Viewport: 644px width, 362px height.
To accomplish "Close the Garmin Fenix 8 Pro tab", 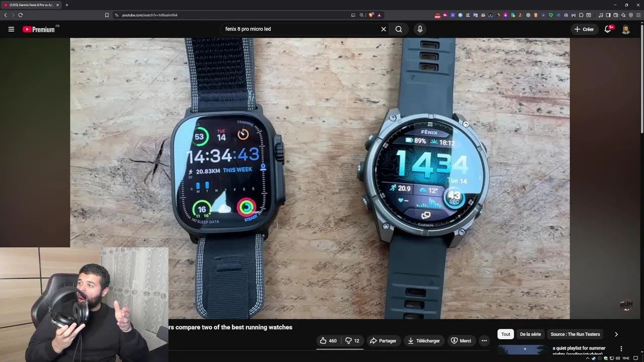I will pos(57,5).
